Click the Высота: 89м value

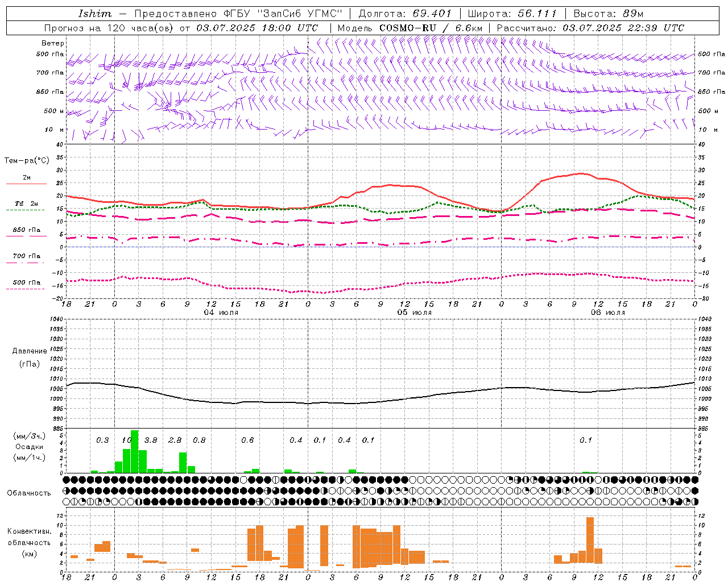point(609,14)
